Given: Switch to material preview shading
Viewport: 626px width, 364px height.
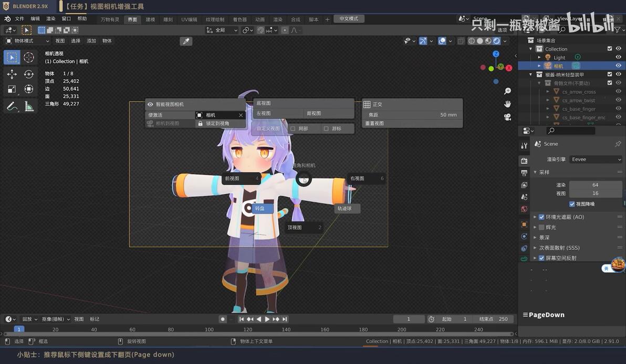Looking at the screenshot, I should pyautogui.click(x=488, y=41).
